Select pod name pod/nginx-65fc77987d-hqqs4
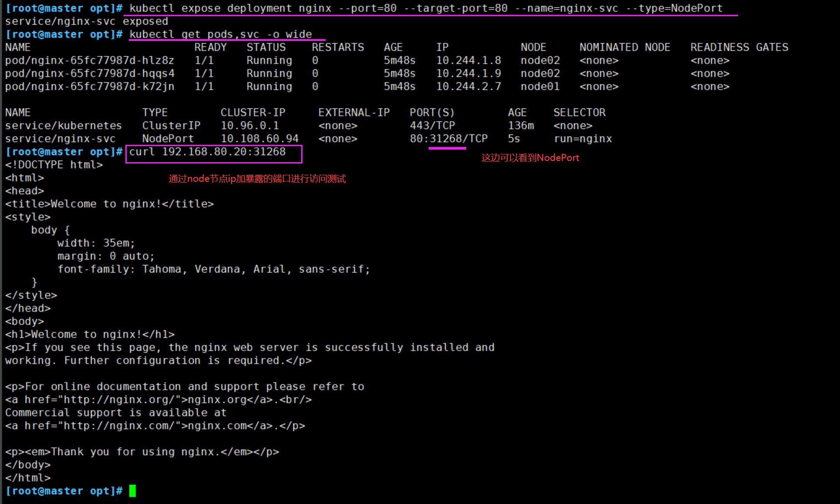The height and width of the screenshot is (504, 840). [x=90, y=73]
